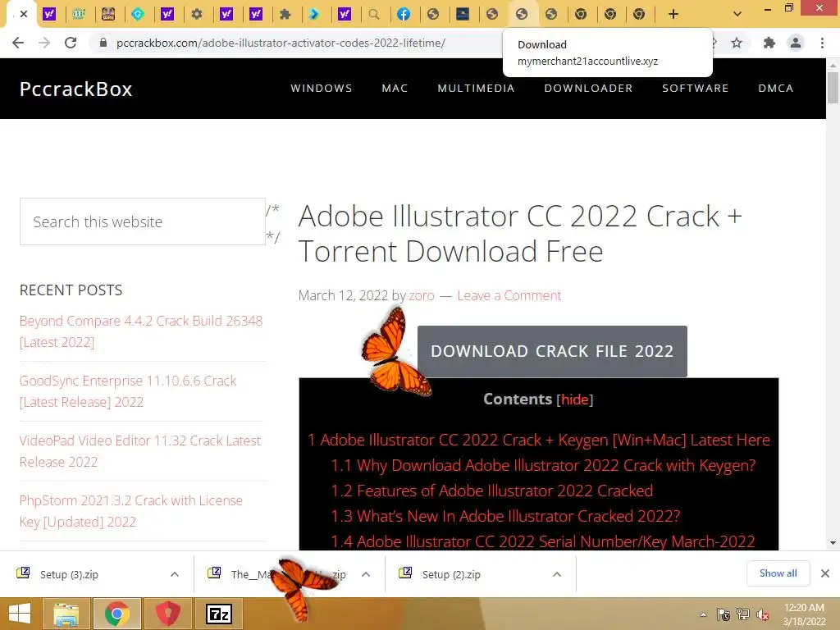
Task: Jump to section 1.1 Why Download Adobe Illustrator
Action: click(543, 465)
